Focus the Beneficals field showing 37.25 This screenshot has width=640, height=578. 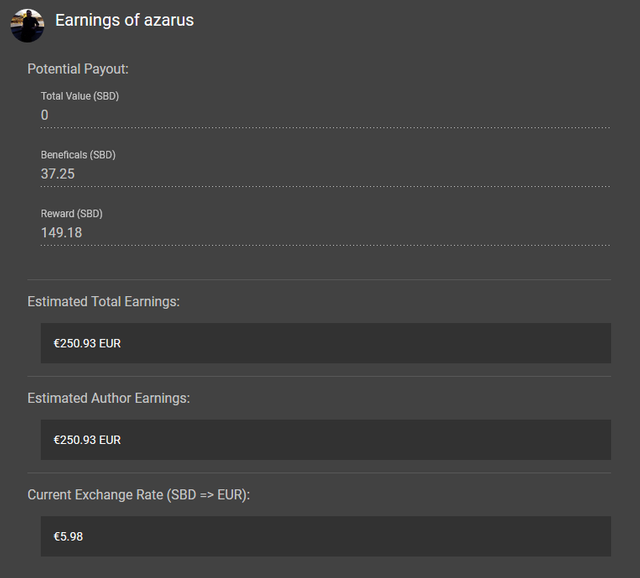point(325,174)
